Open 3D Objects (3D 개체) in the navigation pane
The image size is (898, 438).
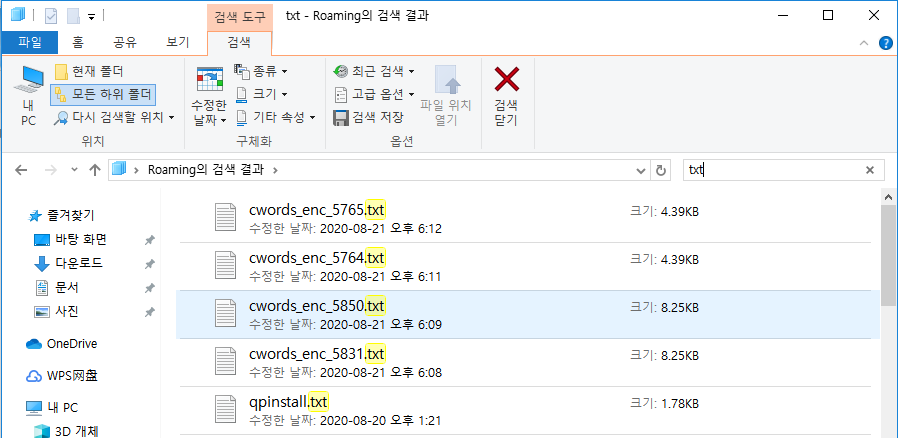click(x=68, y=431)
